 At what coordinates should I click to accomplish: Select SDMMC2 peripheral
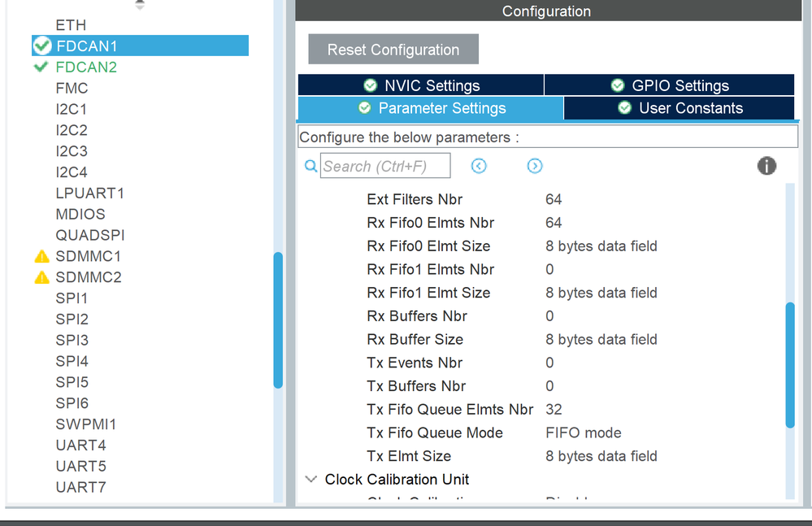[x=89, y=277]
